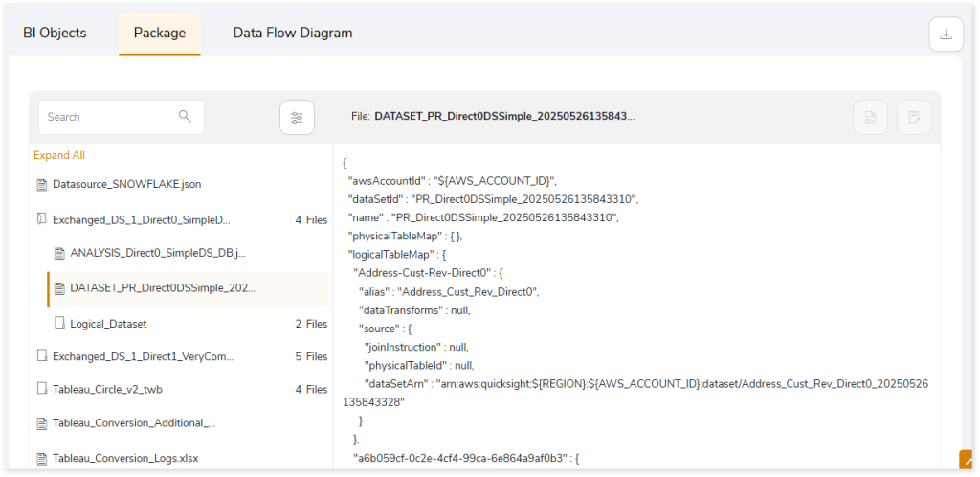
Task: Click the Datasource_SNOWFLAKE.json file icon
Action: click(42, 185)
